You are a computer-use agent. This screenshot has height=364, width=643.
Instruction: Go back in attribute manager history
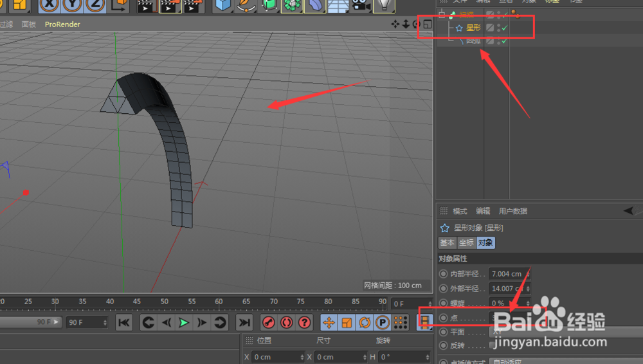pyautogui.click(x=628, y=211)
